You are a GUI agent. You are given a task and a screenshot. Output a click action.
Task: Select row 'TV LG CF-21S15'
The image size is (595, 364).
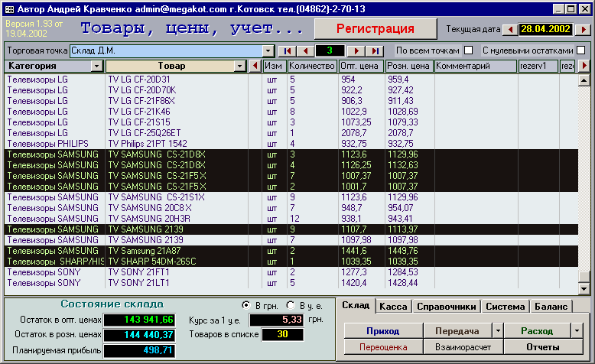(291, 122)
